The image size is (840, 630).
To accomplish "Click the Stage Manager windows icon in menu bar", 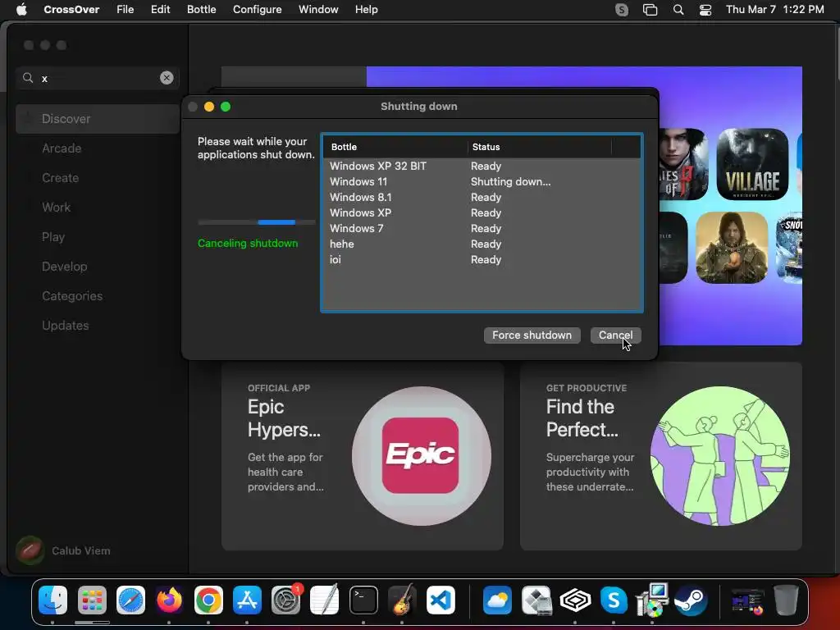I will (650, 10).
